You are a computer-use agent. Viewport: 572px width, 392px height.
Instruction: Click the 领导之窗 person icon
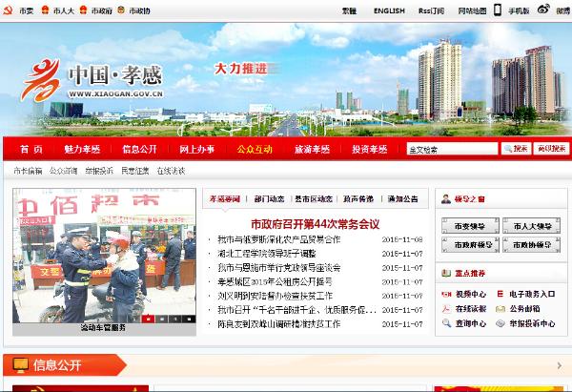point(446,199)
